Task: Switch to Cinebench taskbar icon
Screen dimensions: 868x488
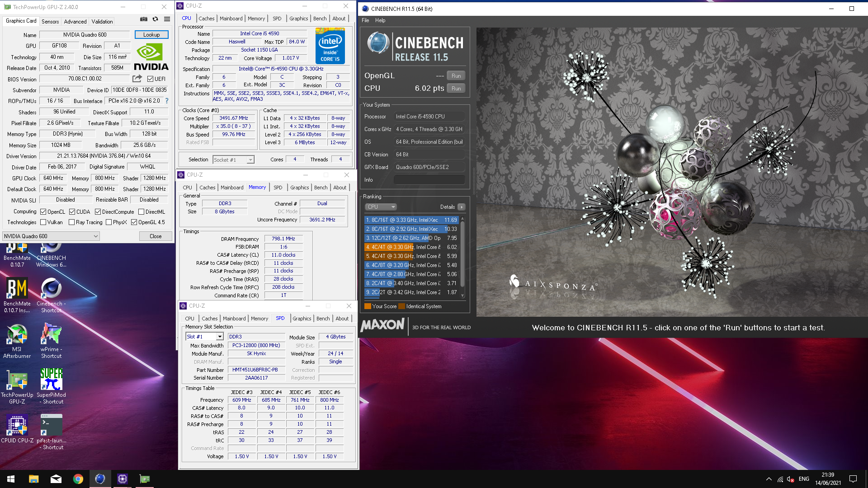Action: pyautogui.click(x=100, y=479)
